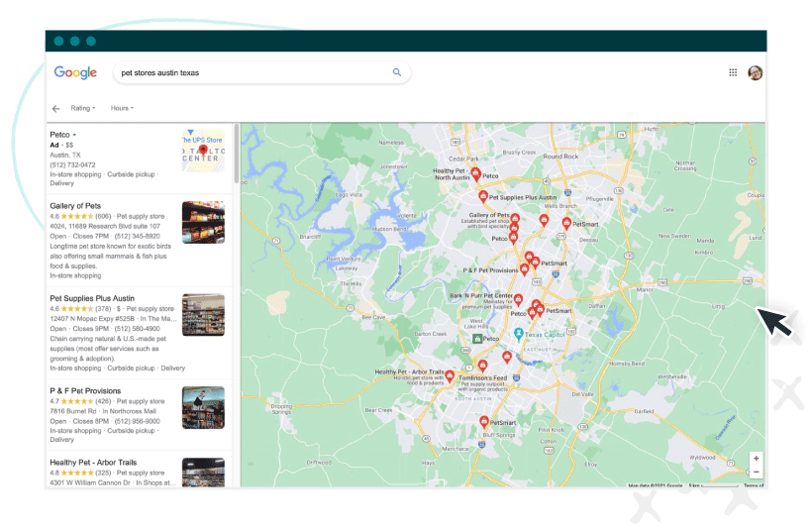The height and width of the screenshot is (528, 812).
Task: Click the Terms of Use map link
Action: coord(754,485)
